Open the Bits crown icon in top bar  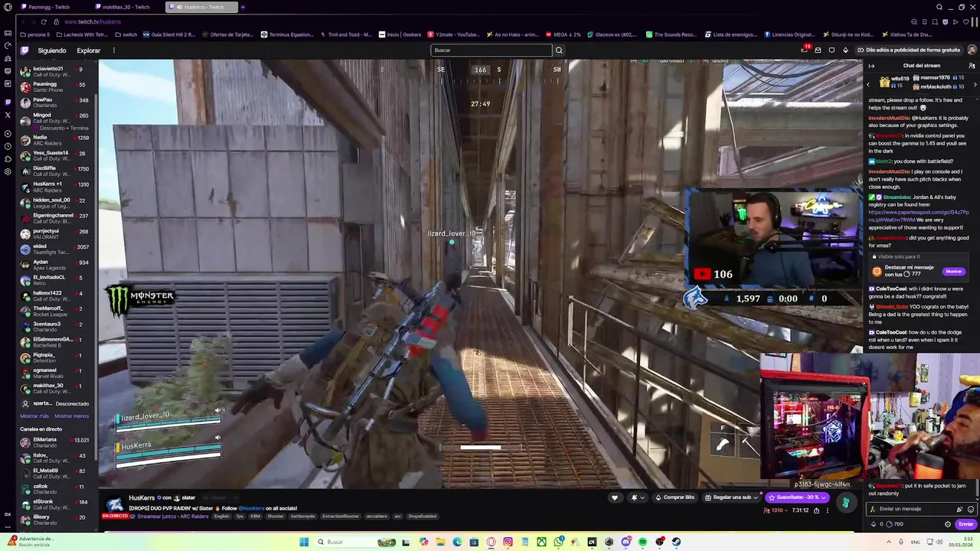[x=845, y=51]
